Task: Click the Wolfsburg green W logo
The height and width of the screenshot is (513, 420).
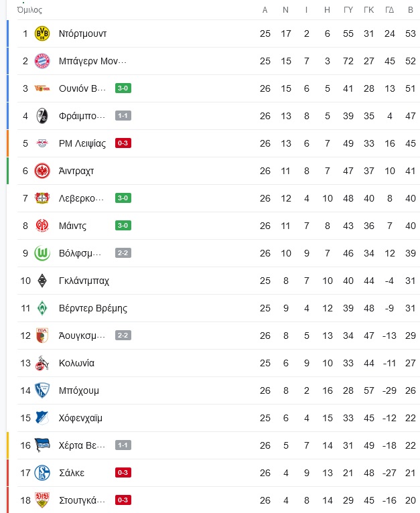Action: point(42,253)
